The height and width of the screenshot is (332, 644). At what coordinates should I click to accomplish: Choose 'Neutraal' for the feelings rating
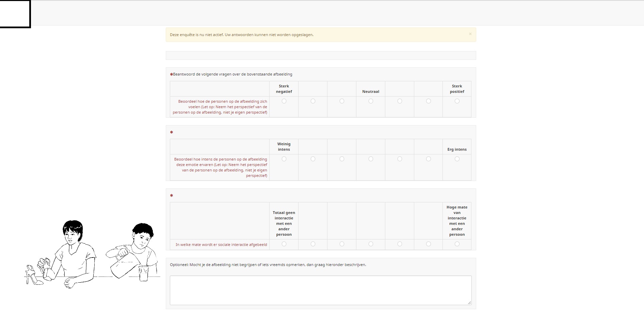[x=371, y=101]
